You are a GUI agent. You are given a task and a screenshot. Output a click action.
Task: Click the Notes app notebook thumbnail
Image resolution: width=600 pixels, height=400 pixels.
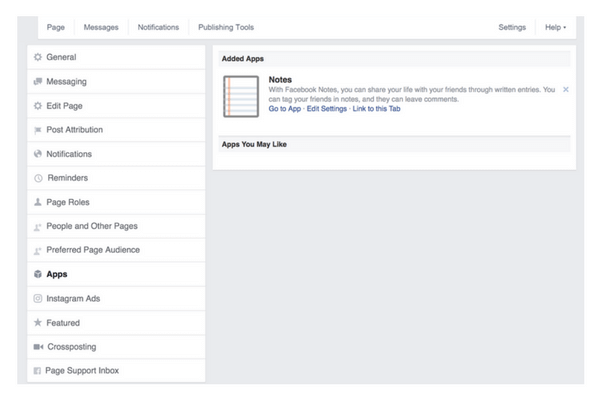pos(241,96)
